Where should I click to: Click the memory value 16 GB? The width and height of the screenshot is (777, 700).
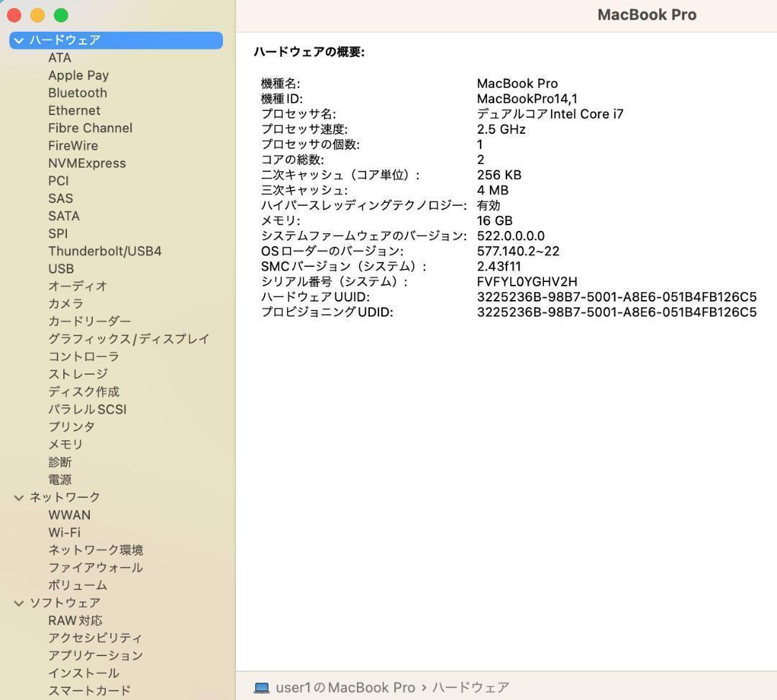coord(494,221)
